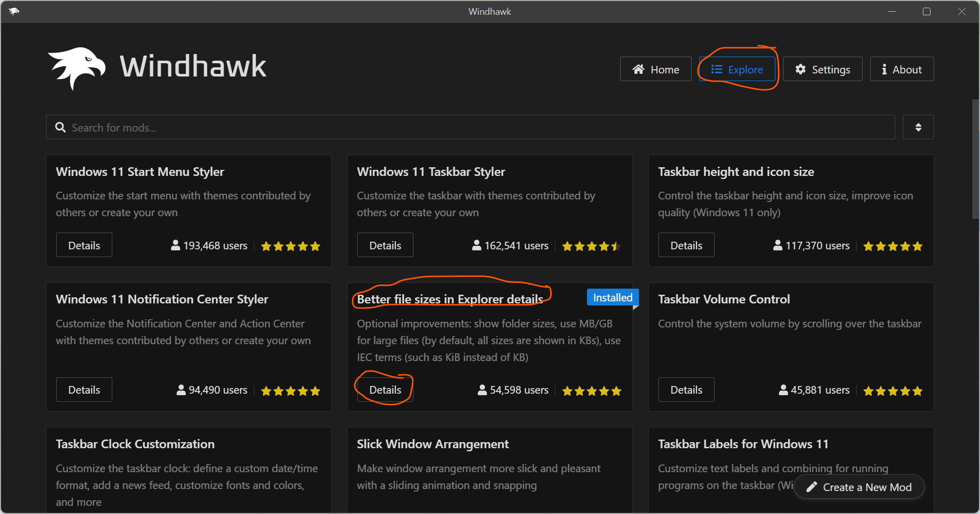The height and width of the screenshot is (514, 980).
Task: Go to the Home tab
Action: (655, 69)
